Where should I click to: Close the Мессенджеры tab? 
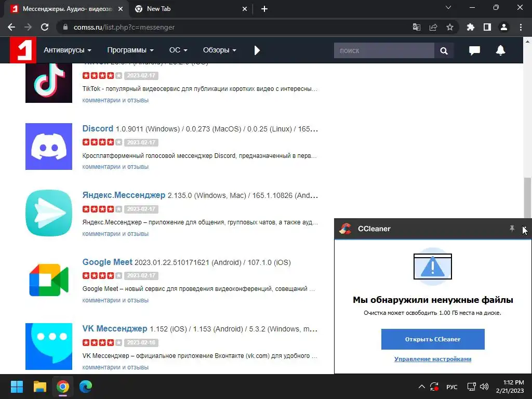pyautogui.click(x=121, y=9)
